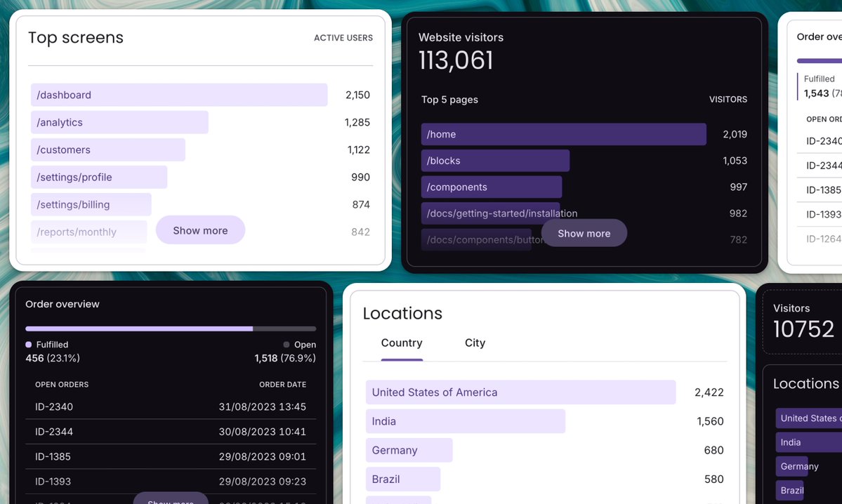Select the /home page bar
The image size is (842, 504).
coord(563,134)
